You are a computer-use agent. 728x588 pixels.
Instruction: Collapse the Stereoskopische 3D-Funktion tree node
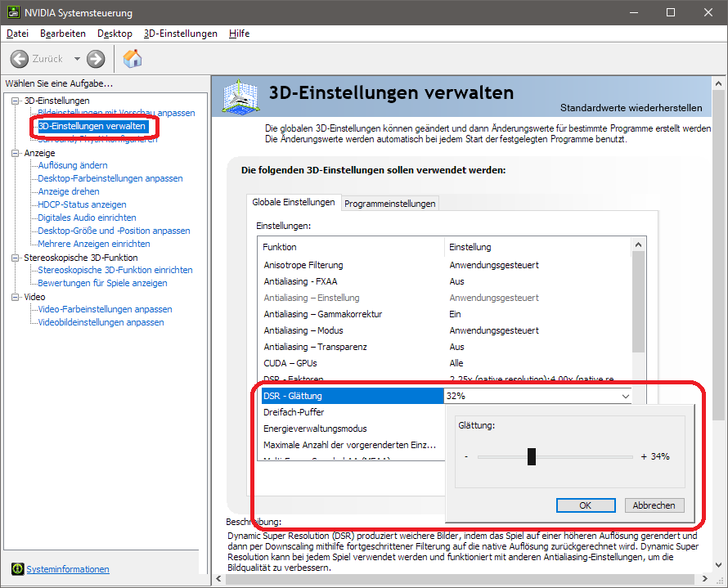tap(16, 258)
